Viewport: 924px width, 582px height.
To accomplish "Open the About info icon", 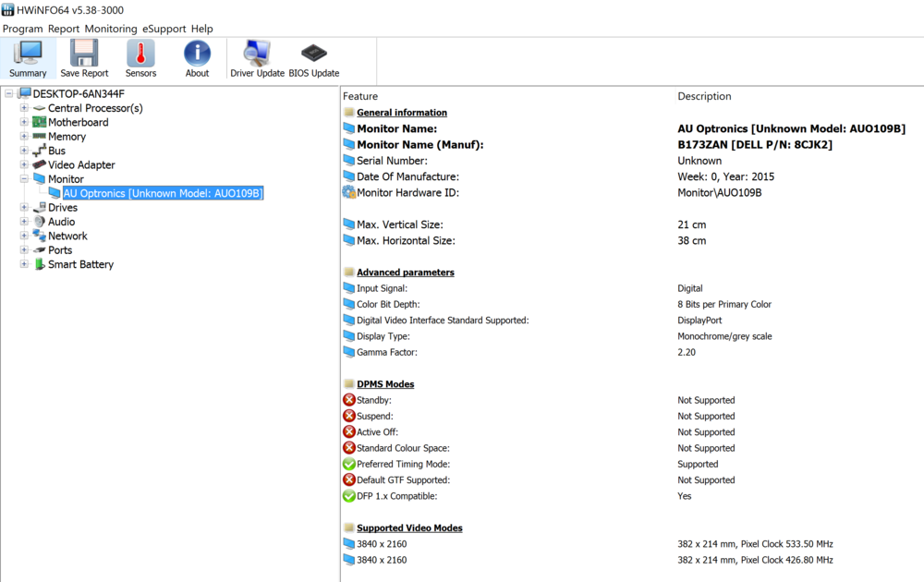I will coord(197,54).
